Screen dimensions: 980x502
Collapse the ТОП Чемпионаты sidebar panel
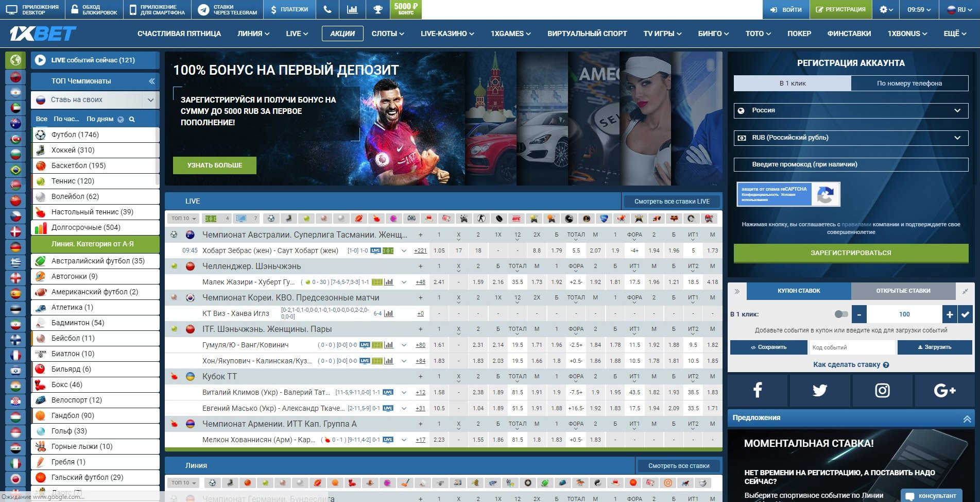pos(151,81)
